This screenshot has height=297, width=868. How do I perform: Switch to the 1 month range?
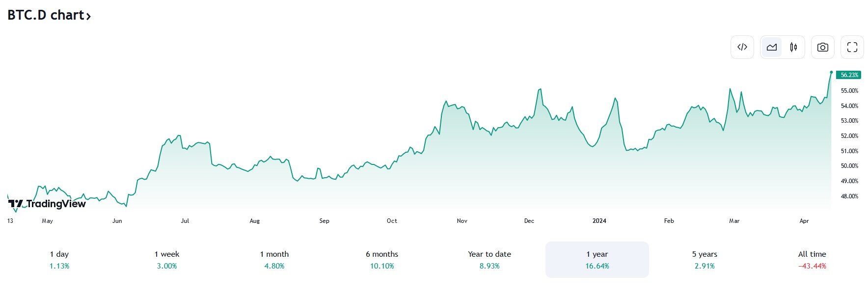point(274,260)
